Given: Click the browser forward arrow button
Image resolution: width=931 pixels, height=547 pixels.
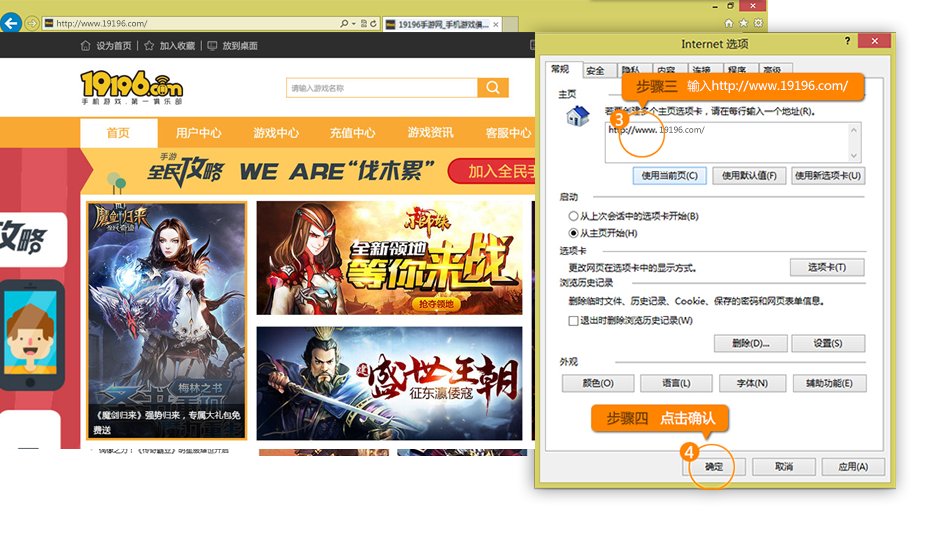Looking at the screenshot, I should click(x=32, y=23).
